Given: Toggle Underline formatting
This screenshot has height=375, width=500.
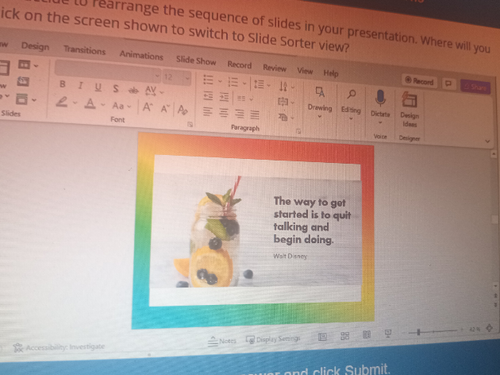Looking at the screenshot, I should [98, 87].
